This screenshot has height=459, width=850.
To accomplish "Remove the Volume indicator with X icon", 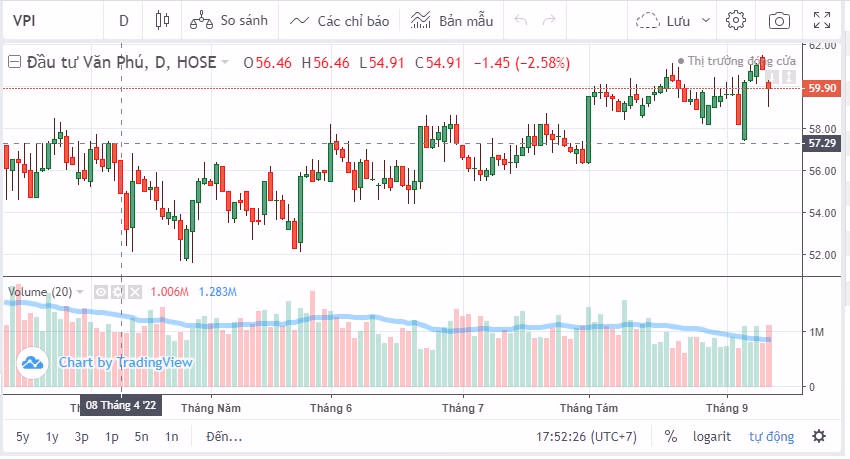I will (x=134, y=292).
